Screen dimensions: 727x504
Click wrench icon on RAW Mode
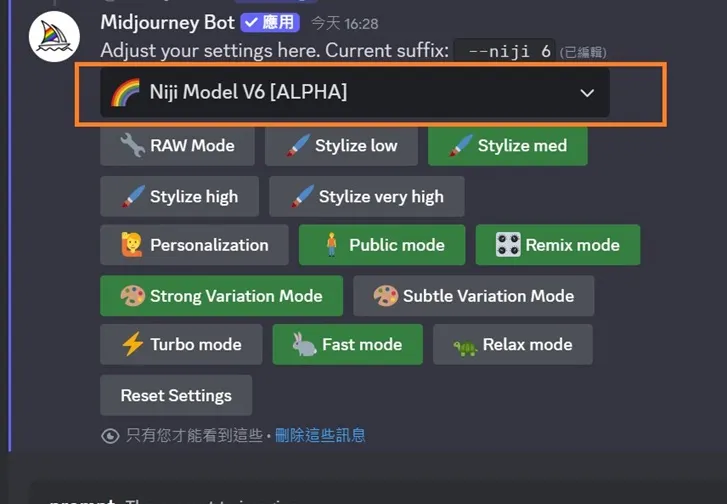click(133, 146)
